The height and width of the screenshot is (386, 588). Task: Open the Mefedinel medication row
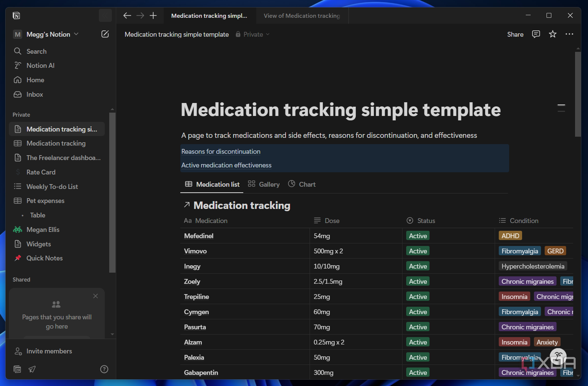pyautogui.click(x=199, y=236)
